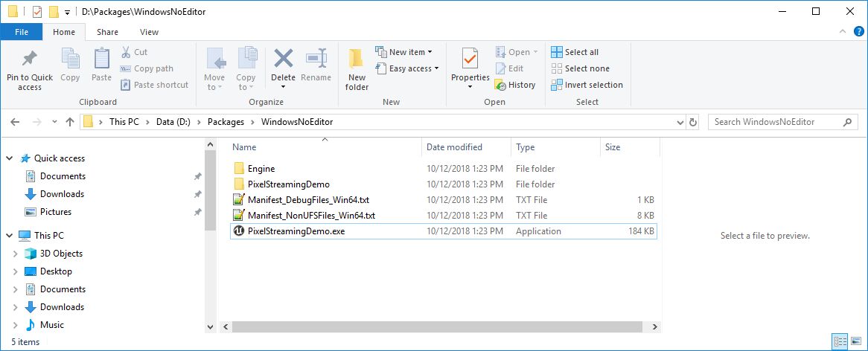
Task: Click the Refresh icon beside address bar
Action: (693, 122)
